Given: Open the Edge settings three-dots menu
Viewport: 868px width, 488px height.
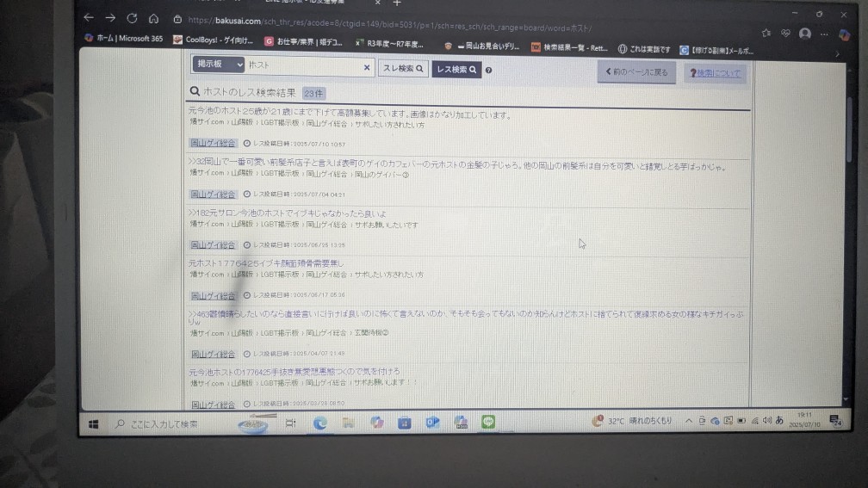Looking at the screenshot, I should click(824, 34).
